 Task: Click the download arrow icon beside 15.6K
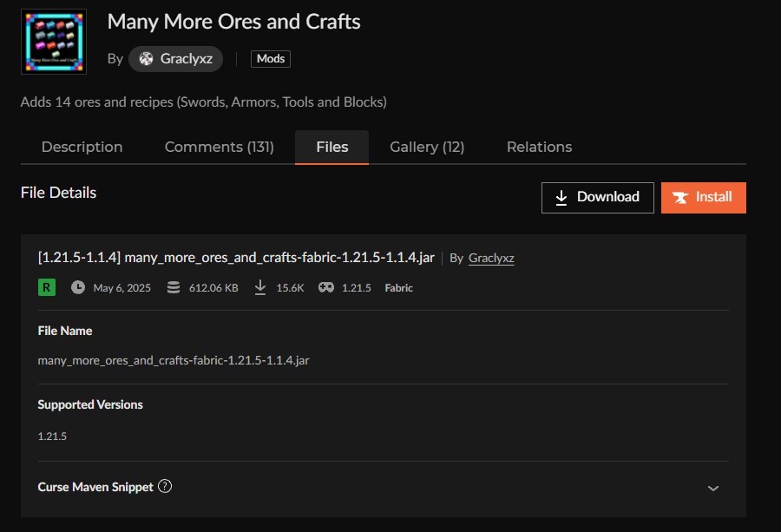pyautogui.click(x=259, y=286)
